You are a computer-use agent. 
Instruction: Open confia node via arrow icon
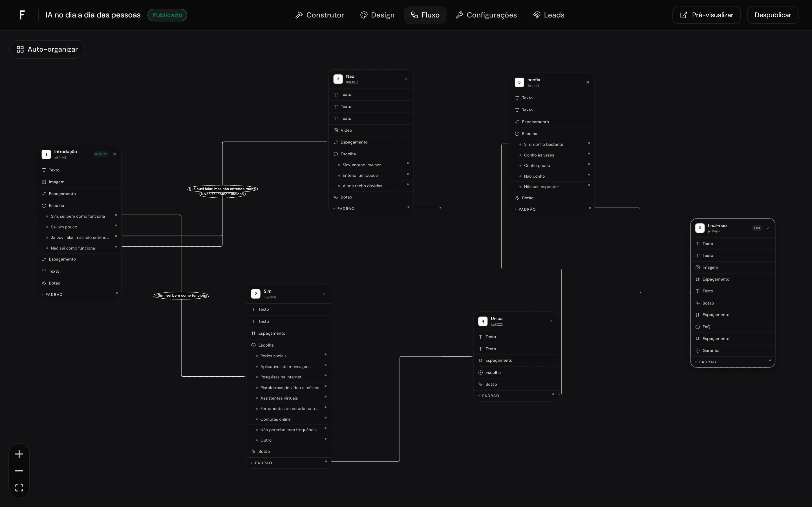click(x=587, y=83)
